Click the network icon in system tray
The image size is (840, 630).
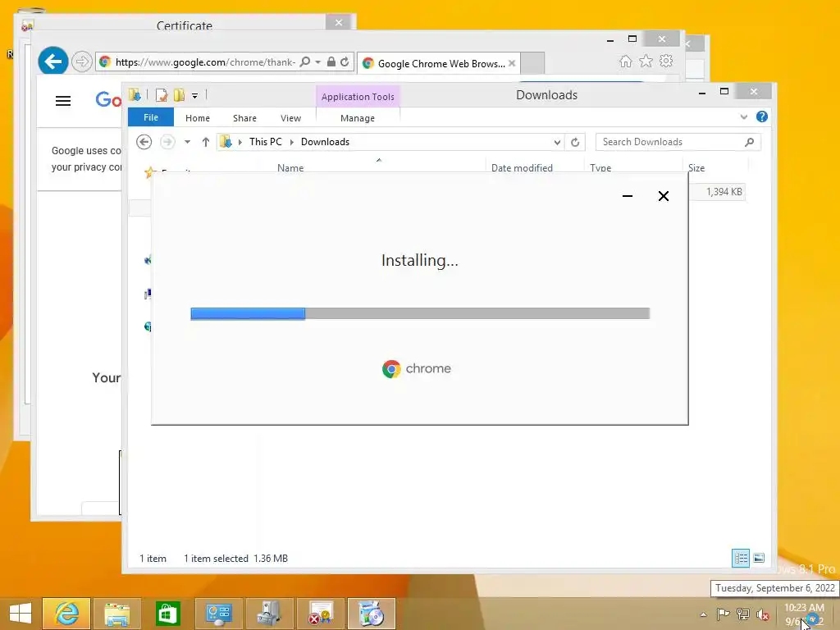743,614
